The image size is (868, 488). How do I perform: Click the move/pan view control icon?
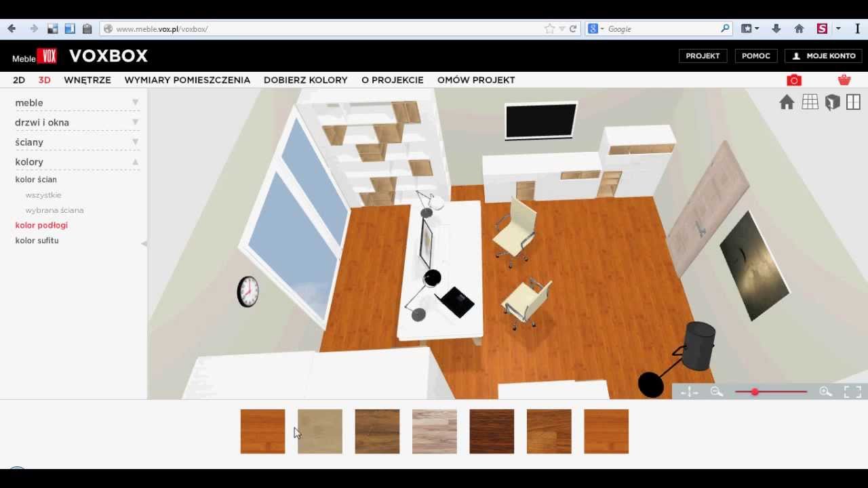click(690, 392)
